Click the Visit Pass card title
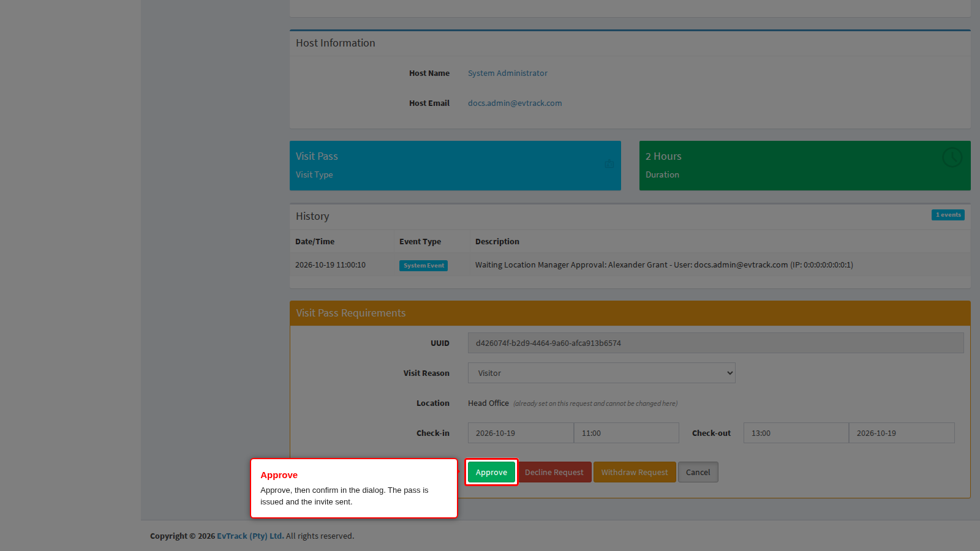Image resolution: width=980 pixels, height=551 pixels. 317,156
